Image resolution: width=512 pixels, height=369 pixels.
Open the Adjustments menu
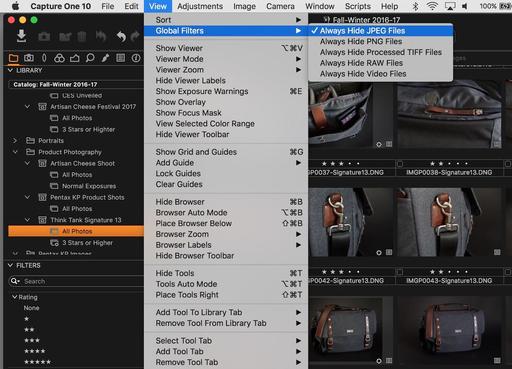coord(200,6)
